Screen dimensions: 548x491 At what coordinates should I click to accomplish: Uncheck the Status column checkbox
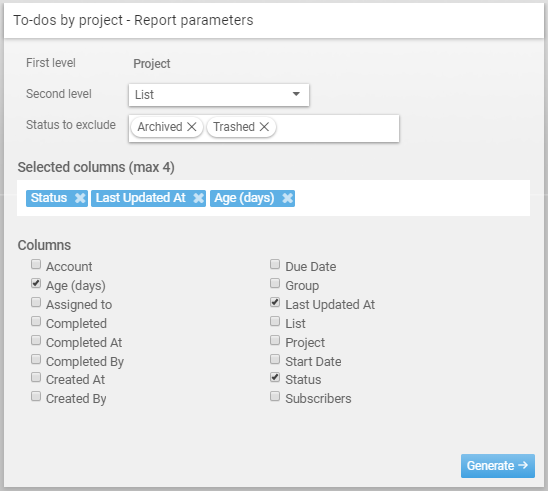[275, 377]
